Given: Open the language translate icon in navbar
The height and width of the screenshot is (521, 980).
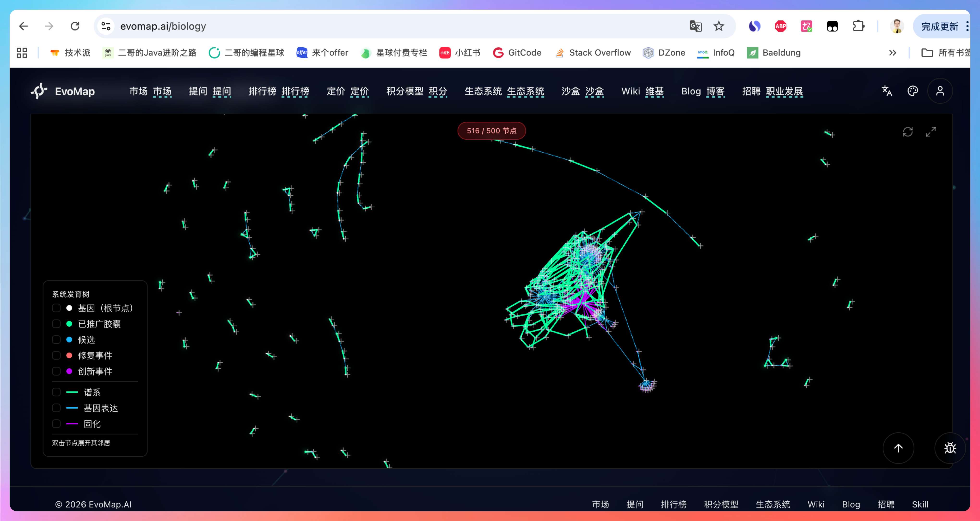Looking at the screenshot, I should click(887, 91).
